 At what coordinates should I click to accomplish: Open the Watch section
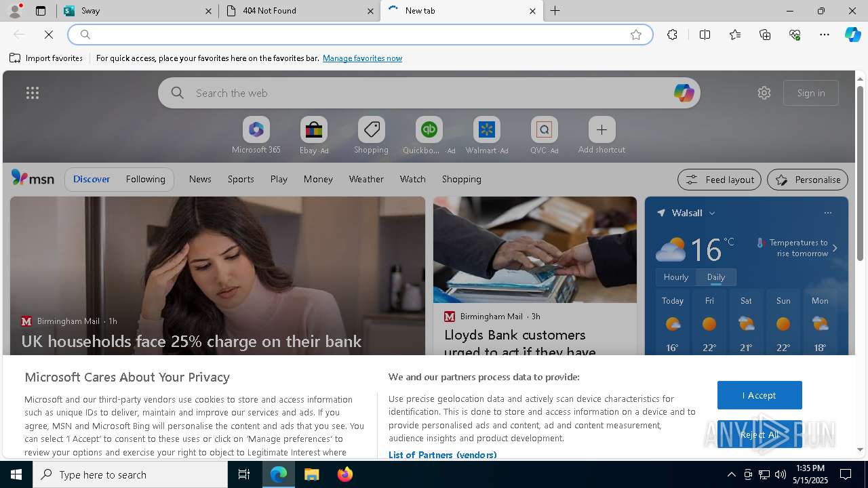412,179
